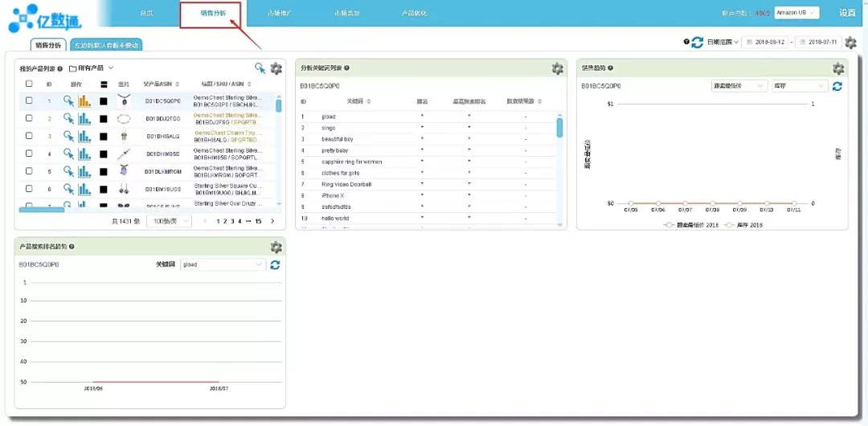Refresh dashboard with icon beside 日期范围
This screenshot has width=868, height=426.
coord(698,42)
